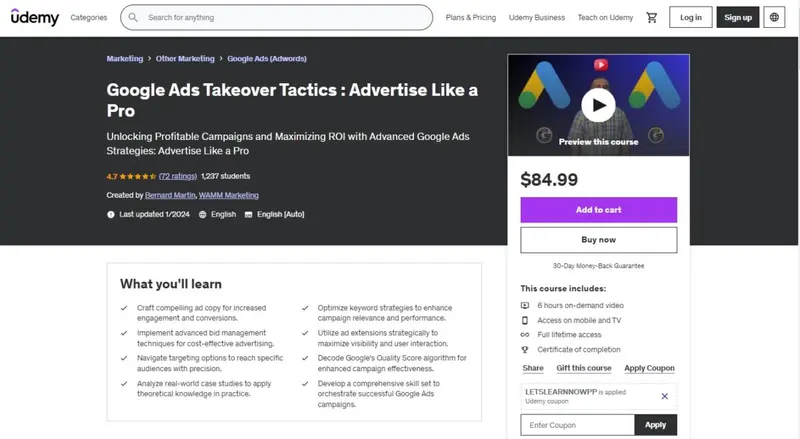Click Apply Coupon link

[649, 368]
